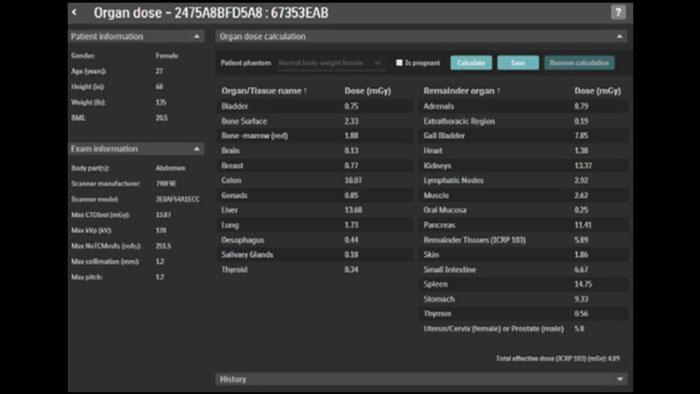Select the Colon row
This screenshot has width=700, height=394.
[316, 180]
